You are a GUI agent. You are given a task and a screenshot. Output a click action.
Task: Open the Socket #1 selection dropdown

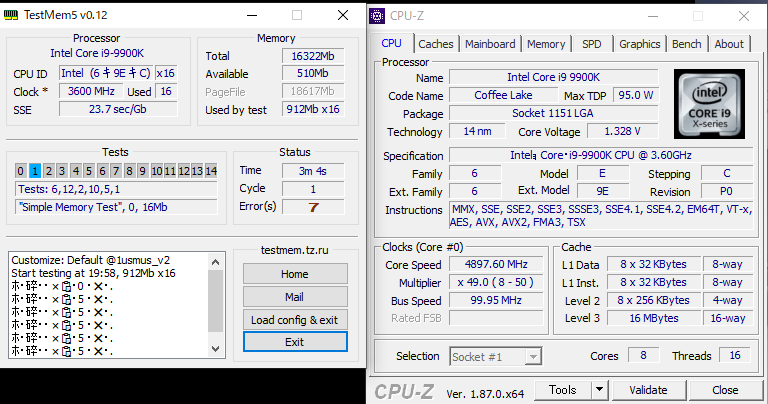533,356
